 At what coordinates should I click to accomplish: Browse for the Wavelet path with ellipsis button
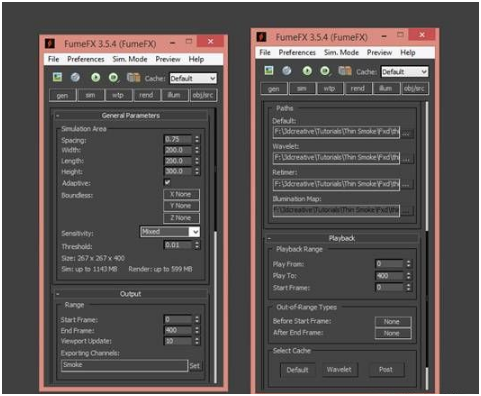point(407,159)
